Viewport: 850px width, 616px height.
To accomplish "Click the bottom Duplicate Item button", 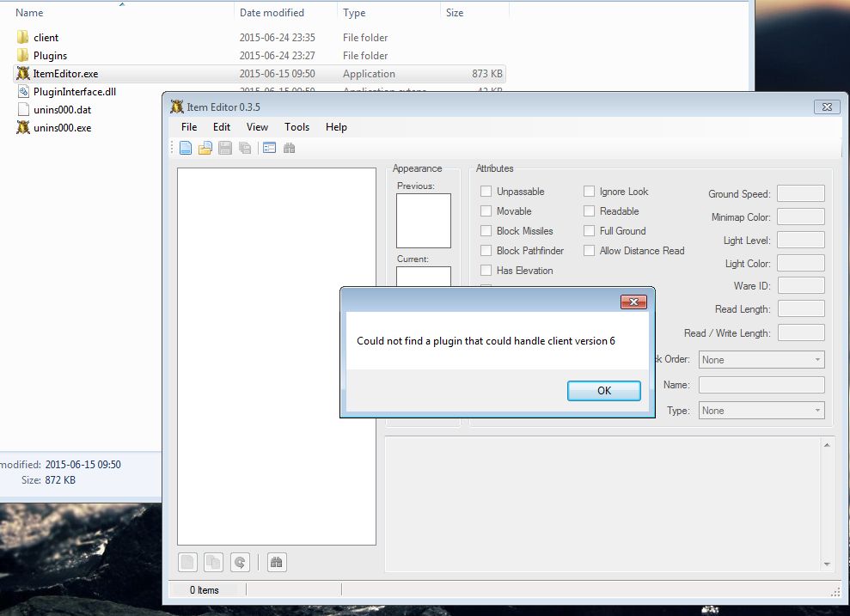I will pos(214,563).
